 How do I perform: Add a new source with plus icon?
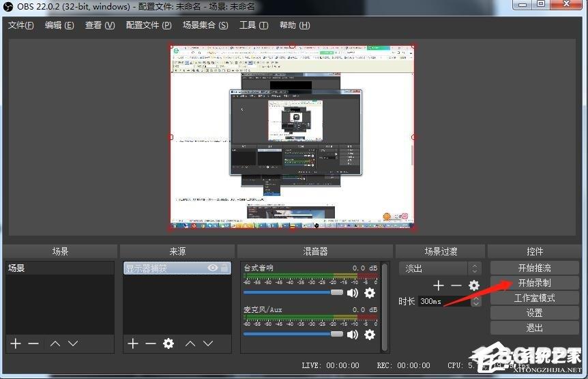click(133, 343)
